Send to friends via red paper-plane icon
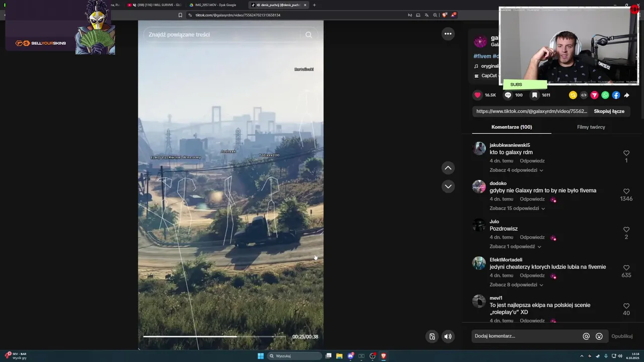The image size is (644, 362). point(594,95)
